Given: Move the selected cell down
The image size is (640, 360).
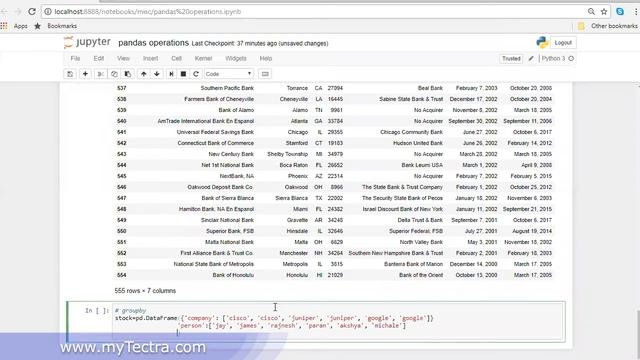Looking at the screenshot, I should coord(157,74).
